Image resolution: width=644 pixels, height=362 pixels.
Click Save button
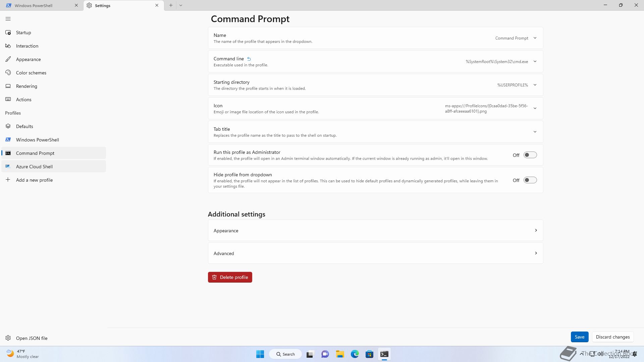579,337
